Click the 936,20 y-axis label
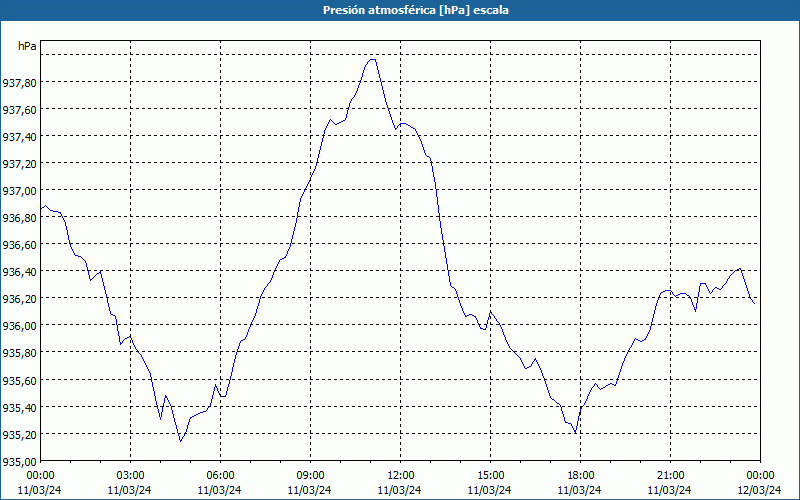The image size is (800, 500). coord(19,298)
